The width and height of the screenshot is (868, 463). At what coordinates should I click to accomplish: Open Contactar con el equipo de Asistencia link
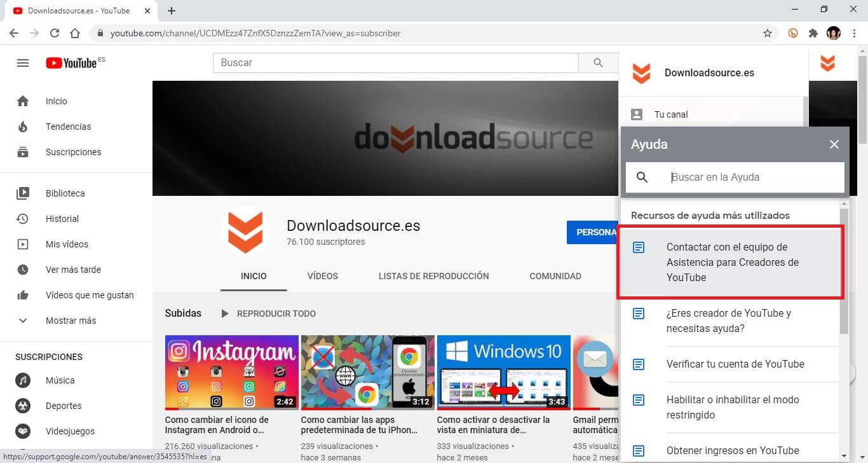pos(731,262)
